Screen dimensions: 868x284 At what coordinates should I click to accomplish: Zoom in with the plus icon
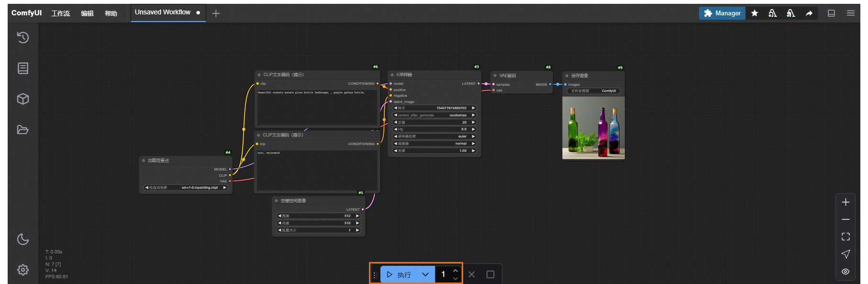[846, 202]
